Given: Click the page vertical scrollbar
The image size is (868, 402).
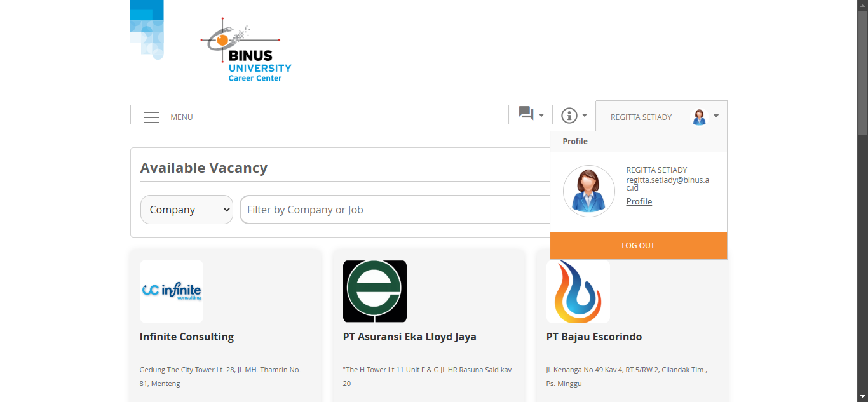Looking at the screenshot, I should coord(862,191).
